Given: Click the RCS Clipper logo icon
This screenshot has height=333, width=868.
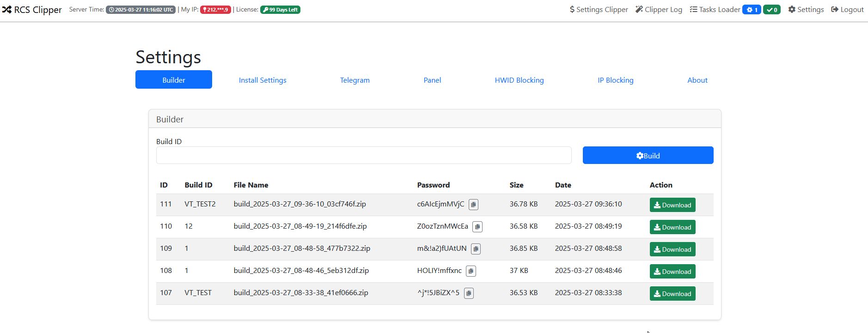Looking at the screenshot, I should (x=7, y=10).
